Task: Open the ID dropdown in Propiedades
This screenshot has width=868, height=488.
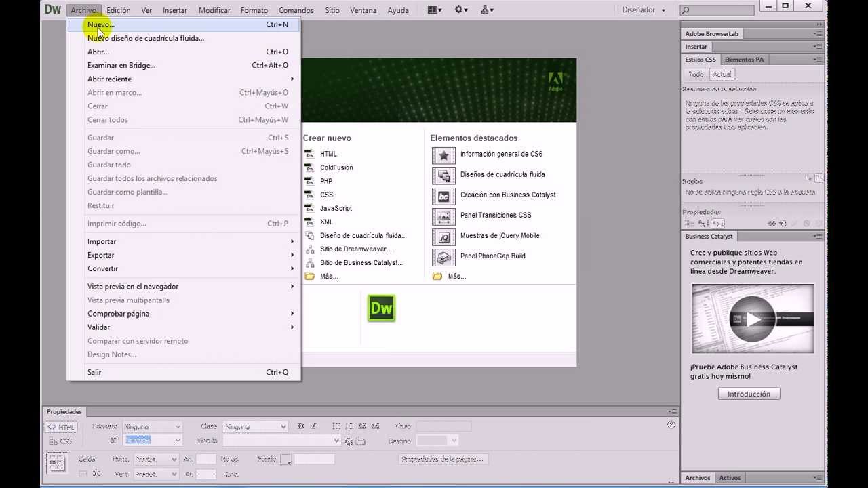Action: pyautogui.click(x=153, y=441)
